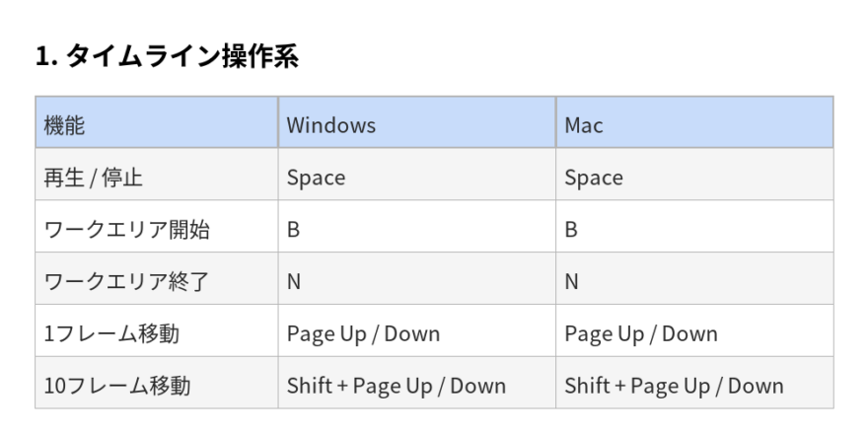This screenshot has width=868, height=434.
Task: Click the N shortcut under Mac
Action: click(571, 282)
